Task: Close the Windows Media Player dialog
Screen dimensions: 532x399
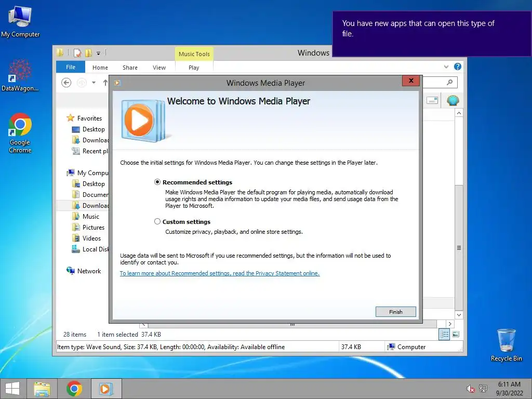Action: click(x=411, y=81)
